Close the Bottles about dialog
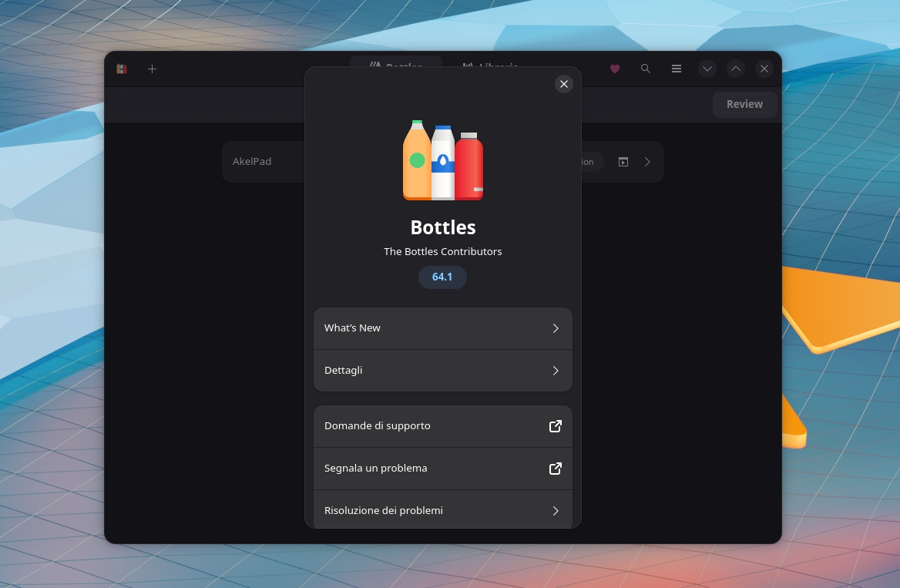 click(x=563, y=85)
